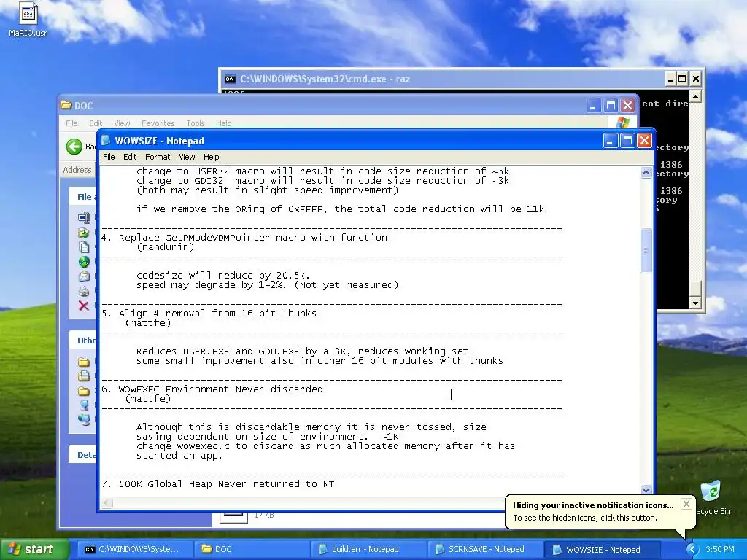This screenshot has height=560, width=747.
Task: Click Copy this file icon in DOC sidebar
Action: tap(84, 247)
